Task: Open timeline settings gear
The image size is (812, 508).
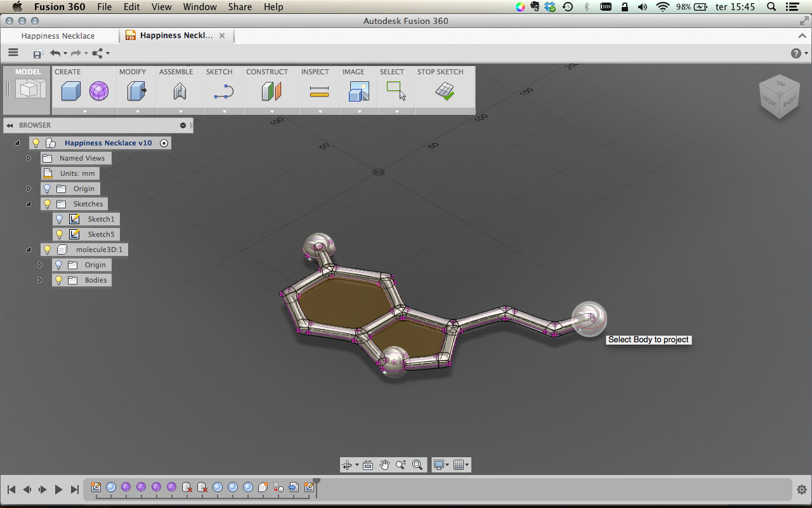Action: [x=801, y=490]
